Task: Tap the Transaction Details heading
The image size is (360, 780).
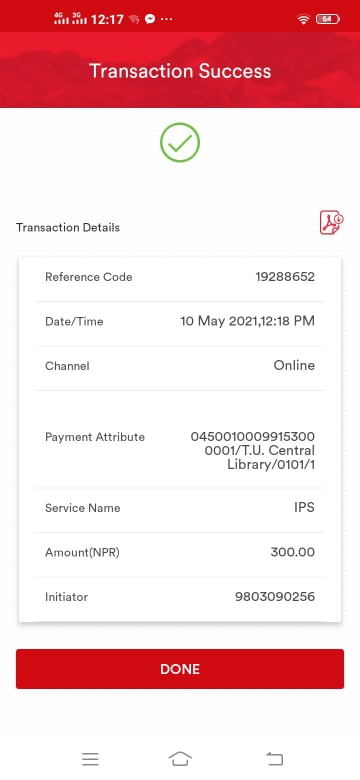Action: coord(68,227)
